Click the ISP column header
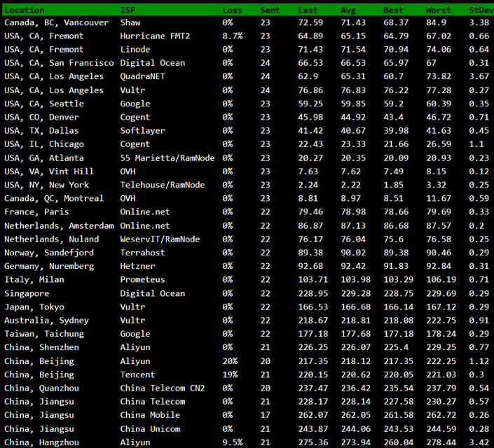Viewport: 494px width, 448px height. pyautogui.click(x=128, y=10)
